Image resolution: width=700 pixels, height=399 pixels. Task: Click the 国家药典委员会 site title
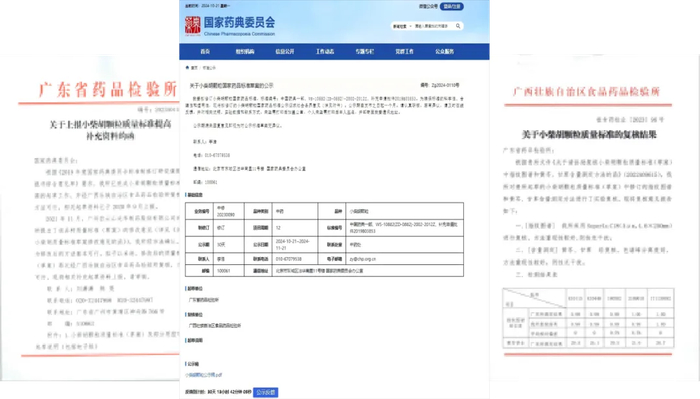click(239, 23)
